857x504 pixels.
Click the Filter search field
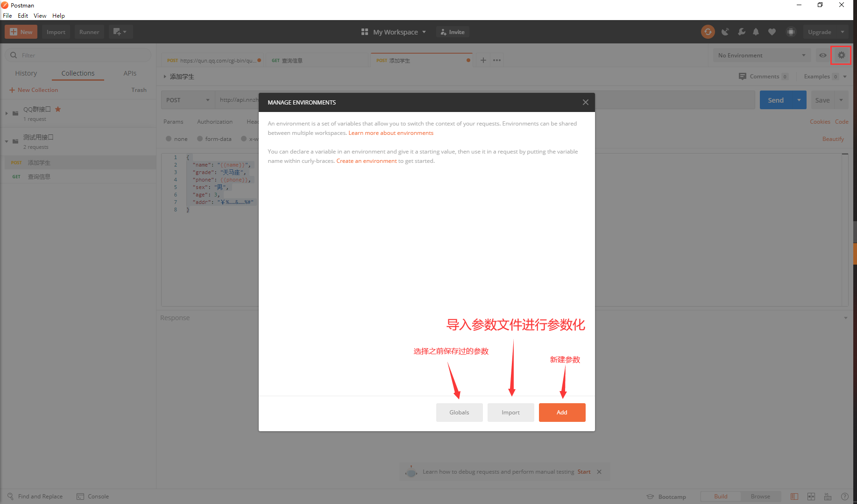pyautogui.click(x=78, y=55)
